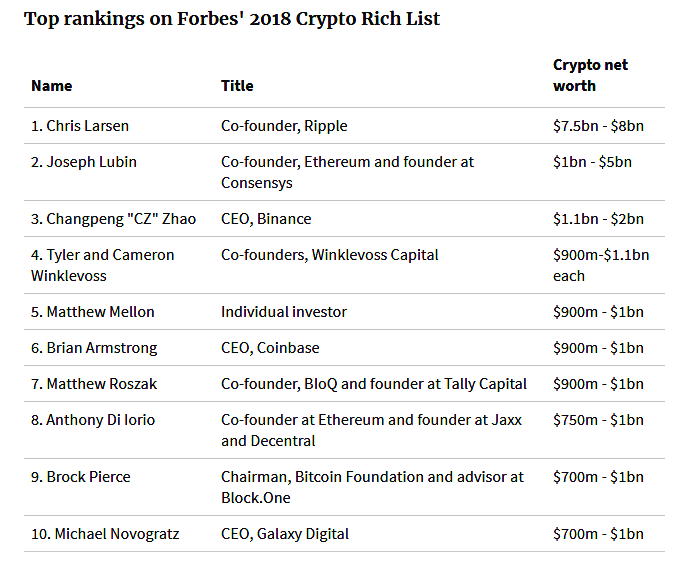Click the Name column header
Screen dimensions: 687x561
pyautogui.click(x=52, y=86)
